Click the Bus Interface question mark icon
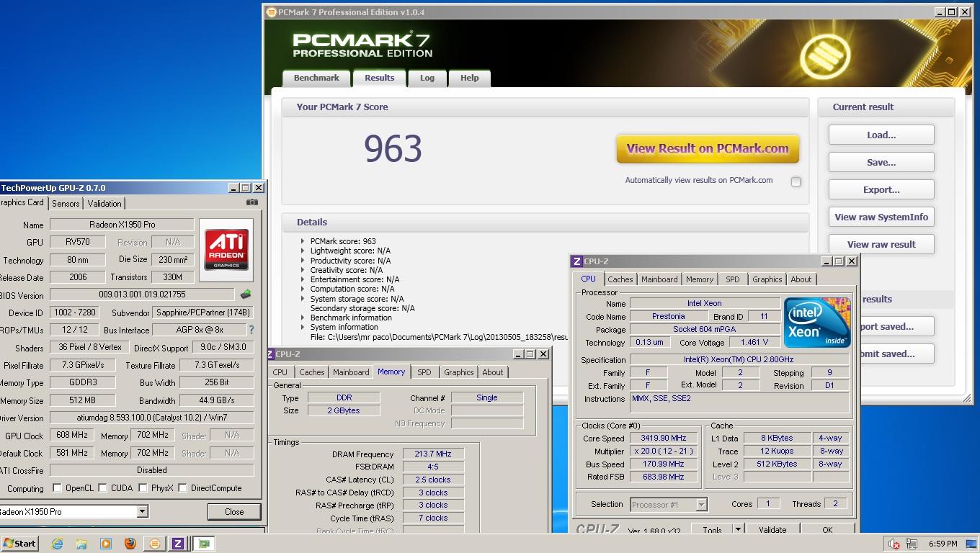This screenshot has width=980, height=553. (x=251, y=330)
